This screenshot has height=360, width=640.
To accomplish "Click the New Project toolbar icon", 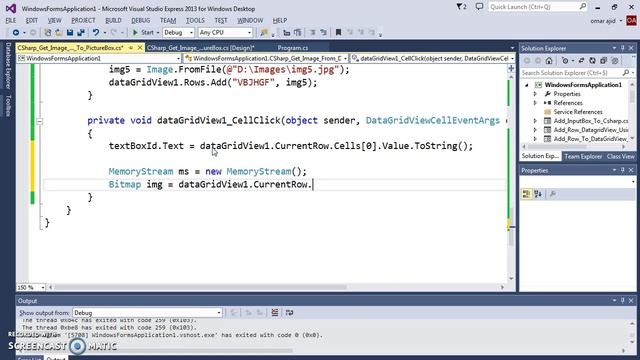I will 48,32.
